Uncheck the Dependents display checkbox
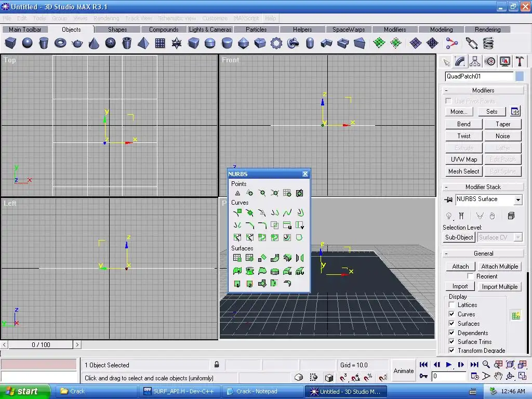Screen dimensions: 532x399 [451, 332]
